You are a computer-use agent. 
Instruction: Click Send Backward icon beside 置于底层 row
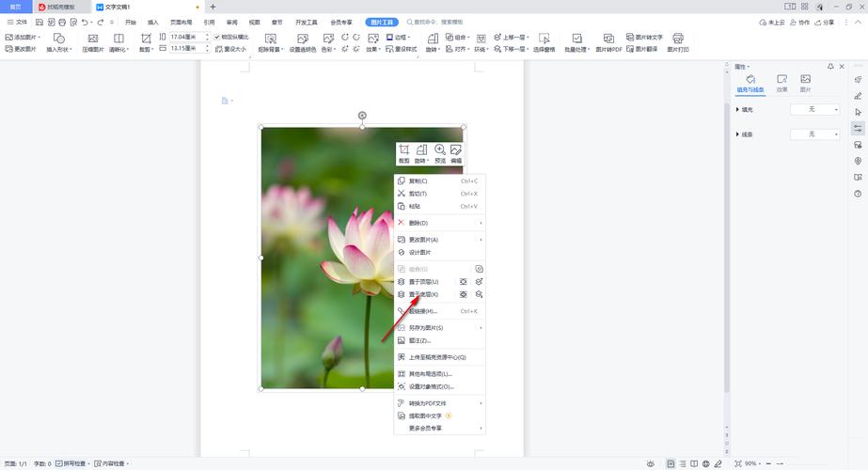click(479, 294)
